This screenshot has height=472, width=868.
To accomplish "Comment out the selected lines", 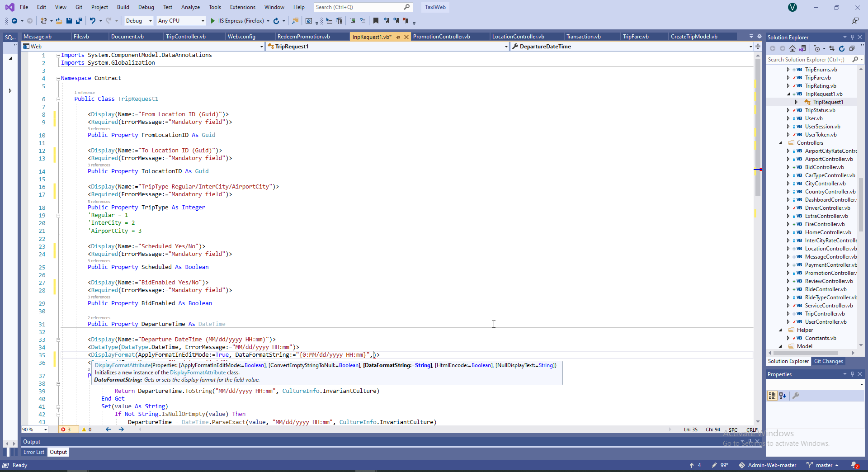I will (x=353, y=21).
